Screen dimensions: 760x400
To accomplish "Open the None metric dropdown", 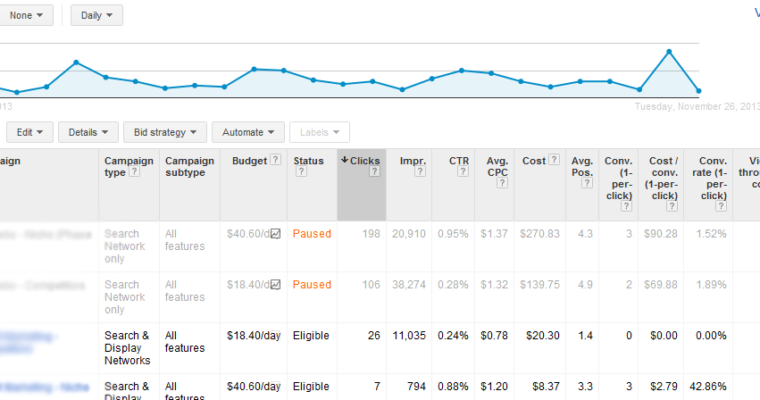I will point(25,16).
